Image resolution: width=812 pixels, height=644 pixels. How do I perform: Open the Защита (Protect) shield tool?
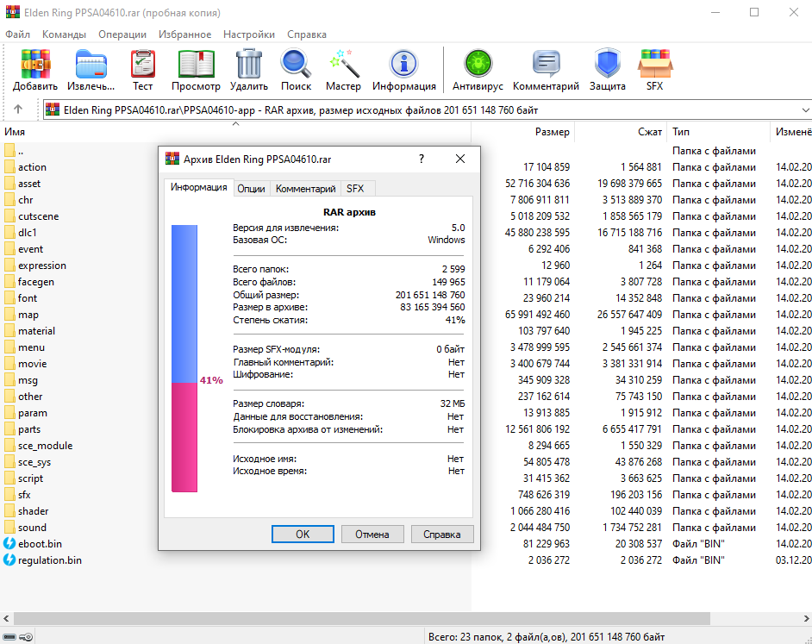607,70
